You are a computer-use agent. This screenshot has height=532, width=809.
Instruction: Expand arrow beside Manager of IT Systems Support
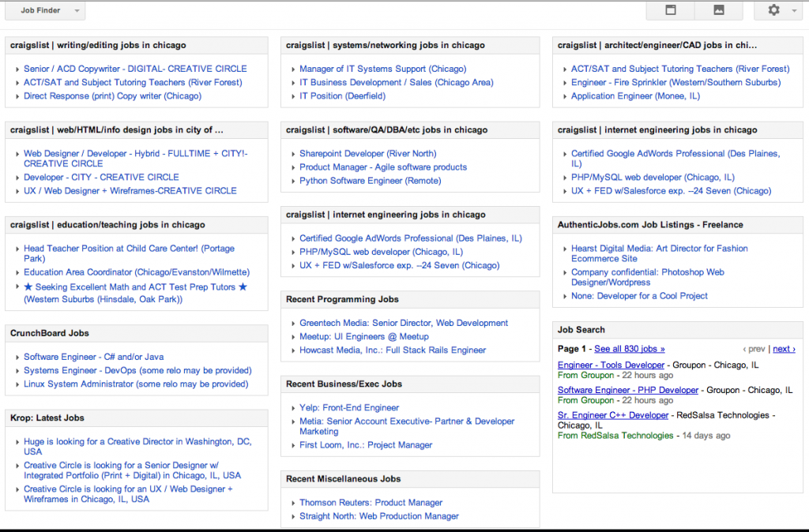pyautogui.click(x=293, y=69)
